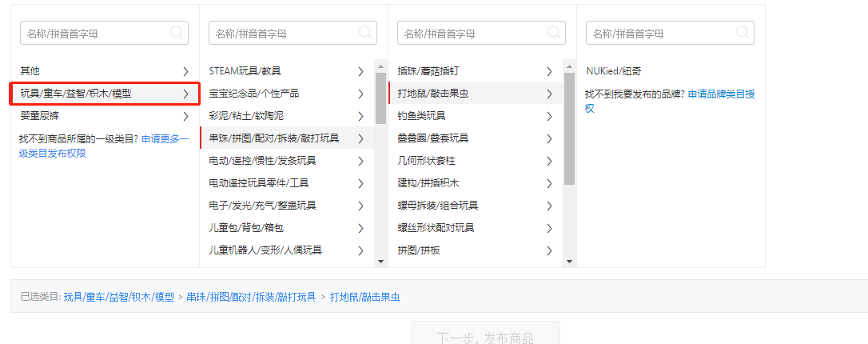Screen dimensions: 868x344
Task: Select 电动/遥控/惯性/发条玩具 subcategory
Action: tap(262, 161)
